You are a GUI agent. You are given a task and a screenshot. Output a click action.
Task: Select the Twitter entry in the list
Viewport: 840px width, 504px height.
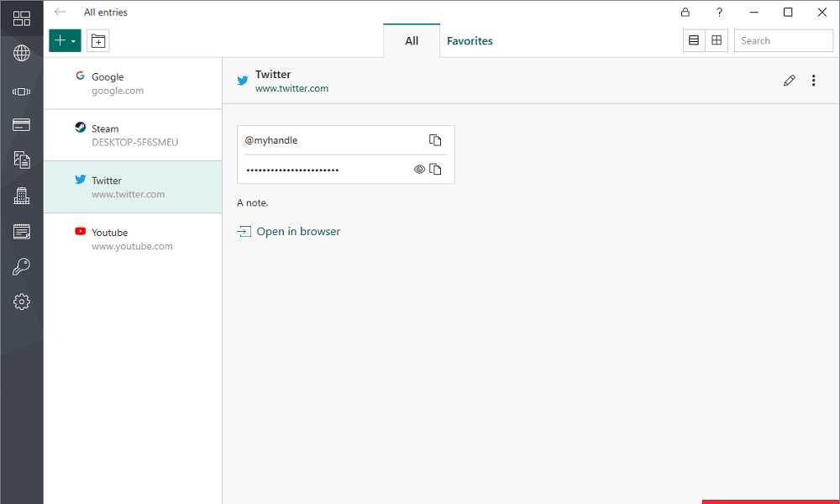[x=133, y=187]
